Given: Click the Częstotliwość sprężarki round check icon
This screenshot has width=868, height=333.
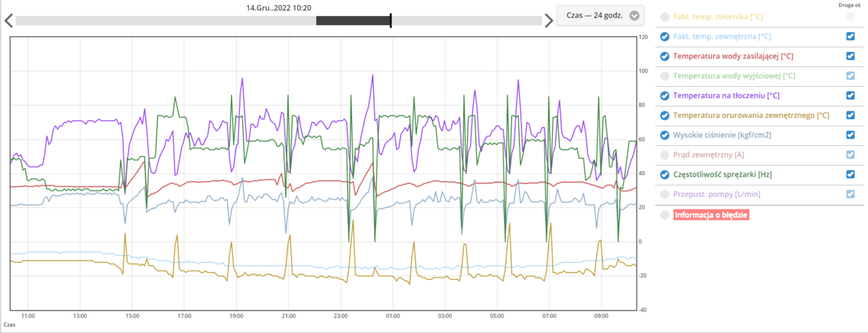Looking at the screenshot, I should point(665,174).
